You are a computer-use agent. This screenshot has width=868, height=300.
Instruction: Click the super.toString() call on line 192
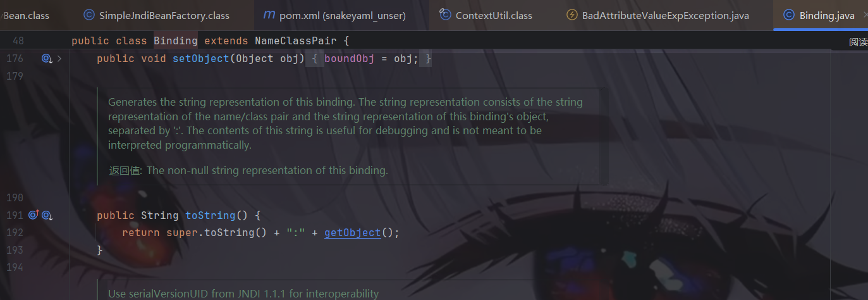click(x=217, y=233)
